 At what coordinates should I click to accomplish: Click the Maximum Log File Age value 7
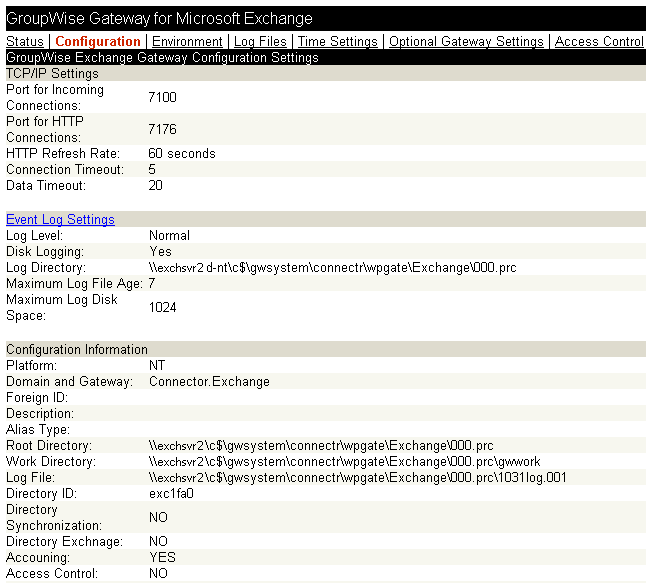[x=152, y=283]
